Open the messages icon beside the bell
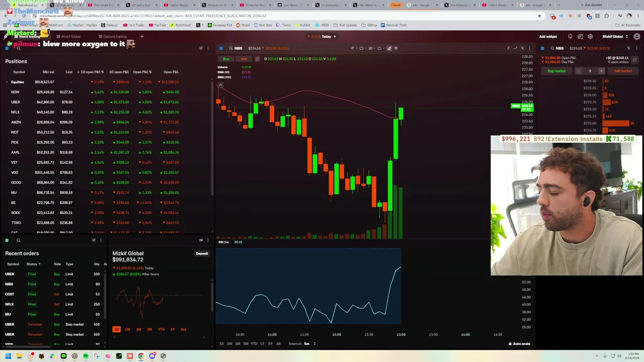The height and width of the screenshot is (362, 644). point(580,37)
